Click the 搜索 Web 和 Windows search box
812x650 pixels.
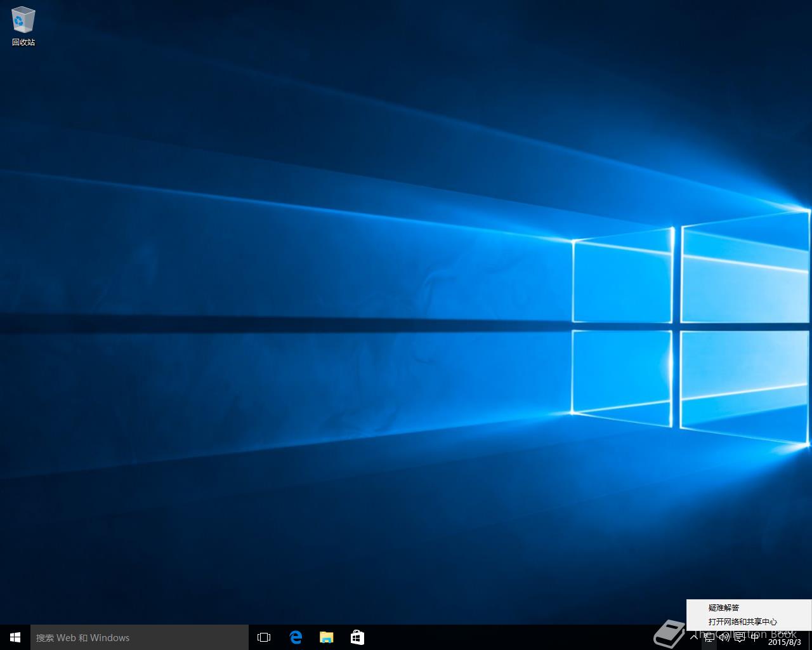tap(140, 637)
